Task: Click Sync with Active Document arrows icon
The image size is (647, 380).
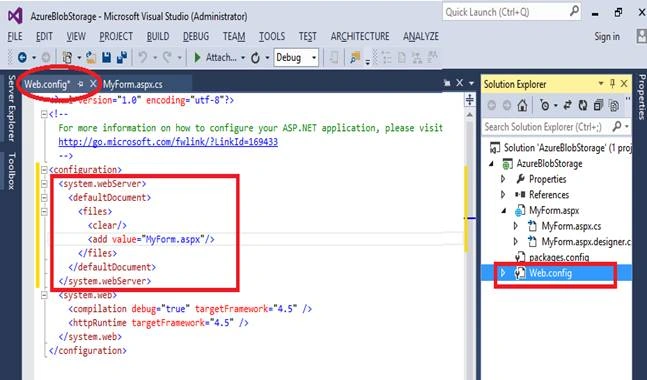Action: pos(567,106)
